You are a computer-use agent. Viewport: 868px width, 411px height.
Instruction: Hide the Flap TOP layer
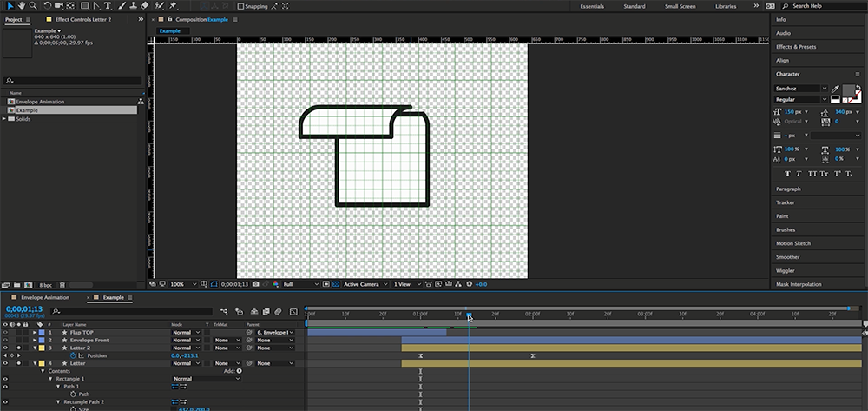[5, 332]
